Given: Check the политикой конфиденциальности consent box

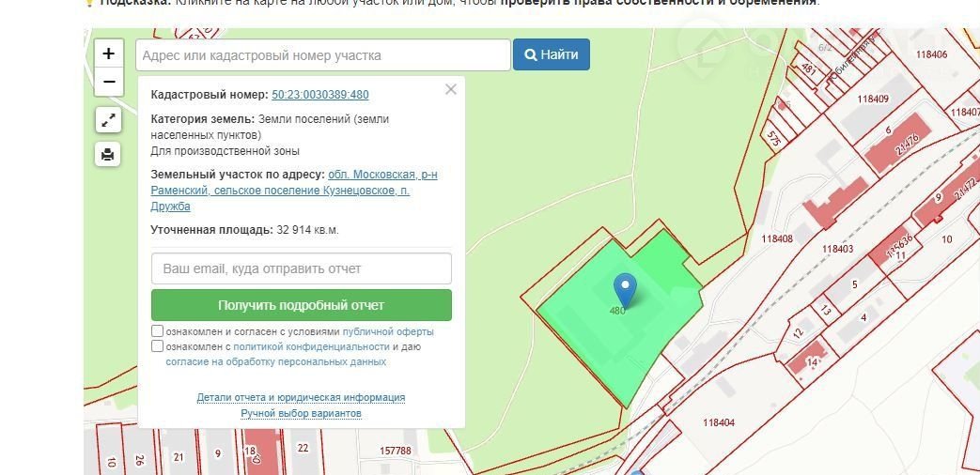Looking at the screenshot, I should pyautogui.click(x=158, y=346).
